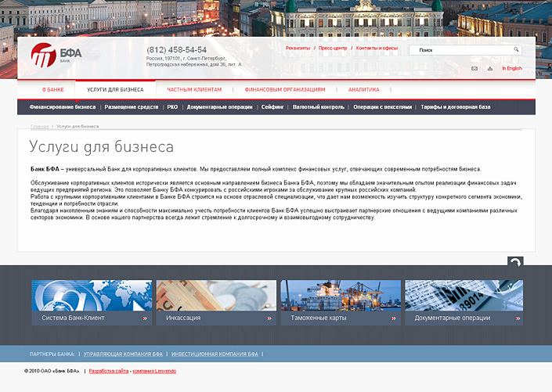The width and height of the screenshot is (552, 392).
Task: Click arrow on Инкассация card
Action: pyautogui.click(x=269, y=318)
